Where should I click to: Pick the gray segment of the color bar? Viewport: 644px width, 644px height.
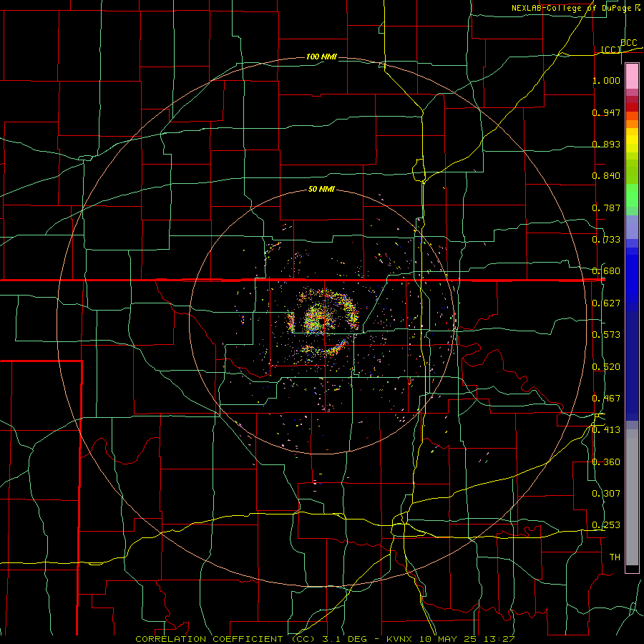pyautogui.click(x=632, y=497)
